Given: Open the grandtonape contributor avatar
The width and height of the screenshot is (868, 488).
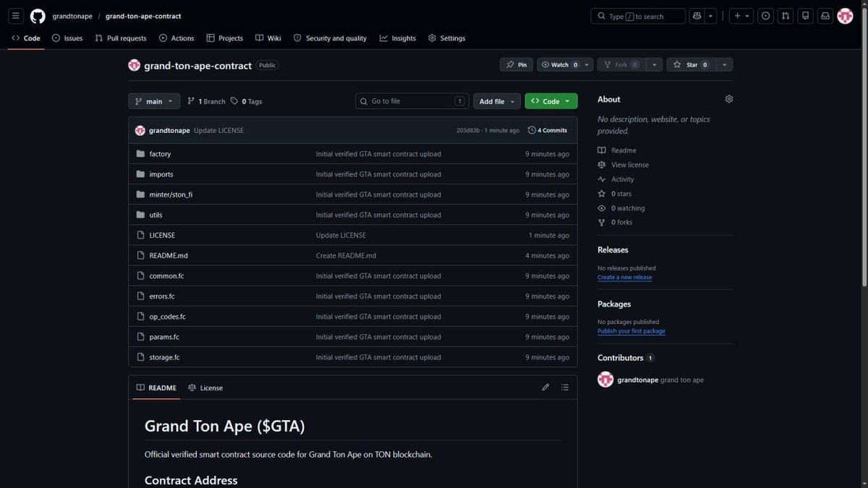Looking at the screenshot, I should (605, 380).
